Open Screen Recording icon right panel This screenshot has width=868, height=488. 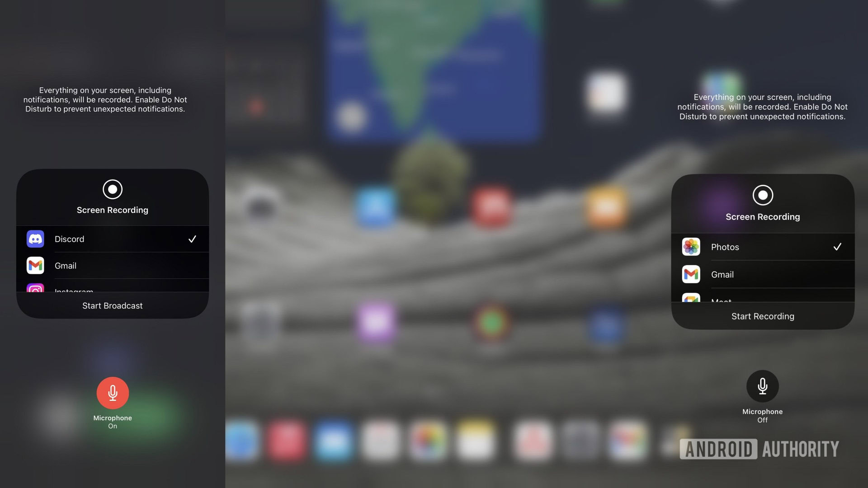coord(762,194)
